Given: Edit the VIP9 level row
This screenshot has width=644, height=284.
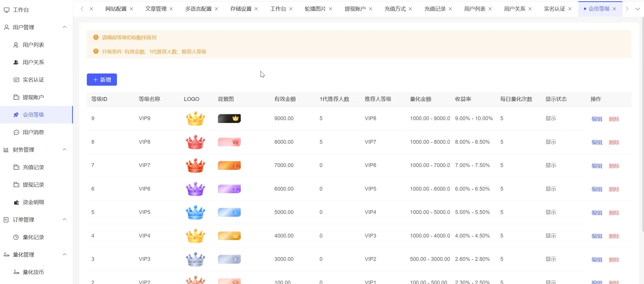Looking at the screenshot, I should (596, 119).
